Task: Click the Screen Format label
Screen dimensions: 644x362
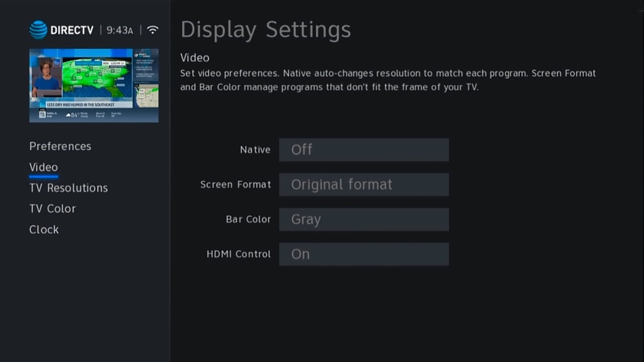Action: click(x=235, y=185)
